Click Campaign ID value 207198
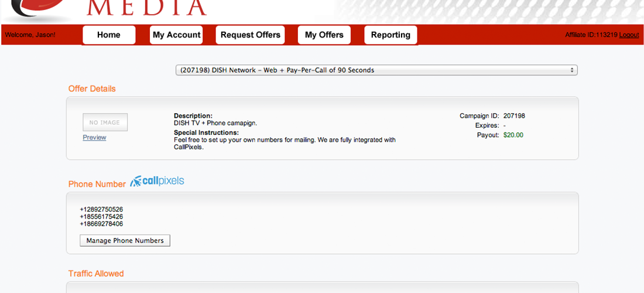This screenshot has height=293, width=644. pyautogui.click(x=514, y=116)
